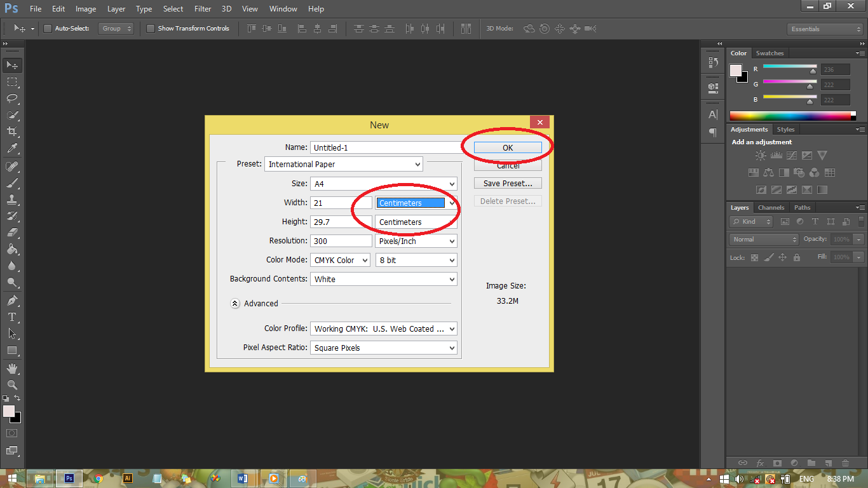Open the collapsed Character panel icon
Viewport: 868px width, 488px height.
pos(713,114)
